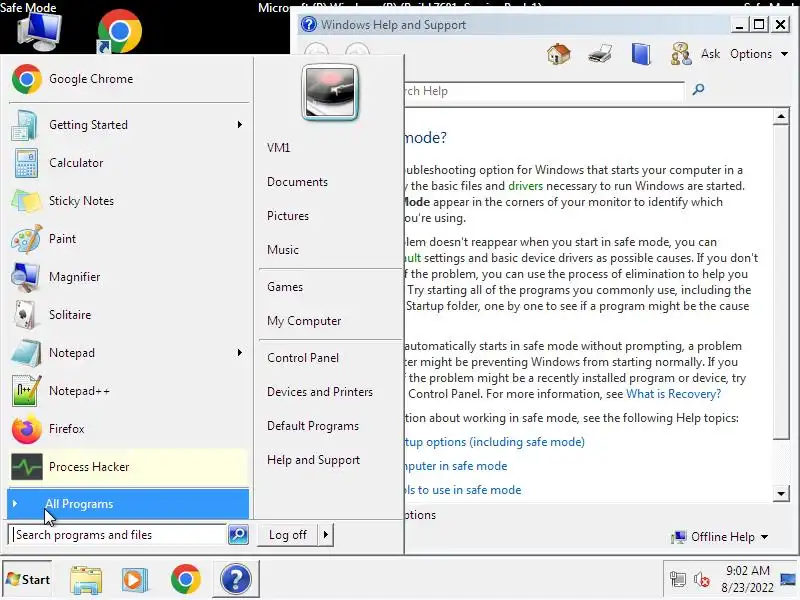Launch Process Hacker
The image size is (800, 600).
pyautogui.click(x=129, y=467)
